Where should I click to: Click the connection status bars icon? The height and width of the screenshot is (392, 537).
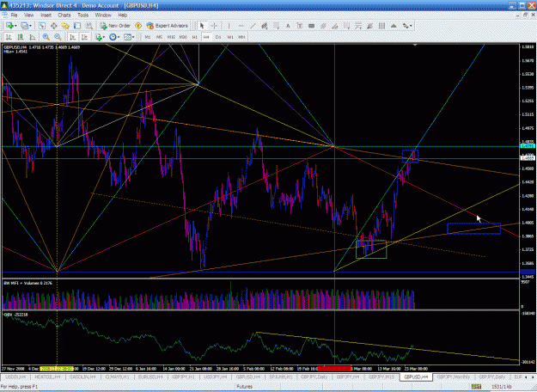point(476,387)
